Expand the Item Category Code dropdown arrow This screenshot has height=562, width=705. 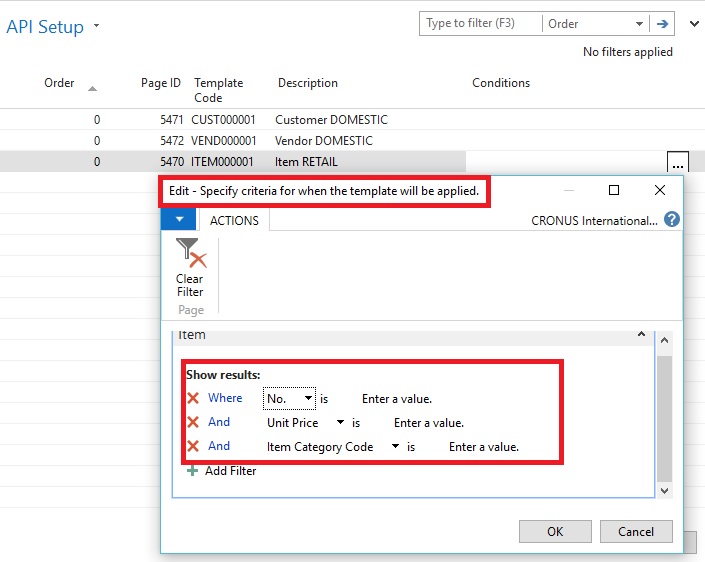[x=395, y=447]
